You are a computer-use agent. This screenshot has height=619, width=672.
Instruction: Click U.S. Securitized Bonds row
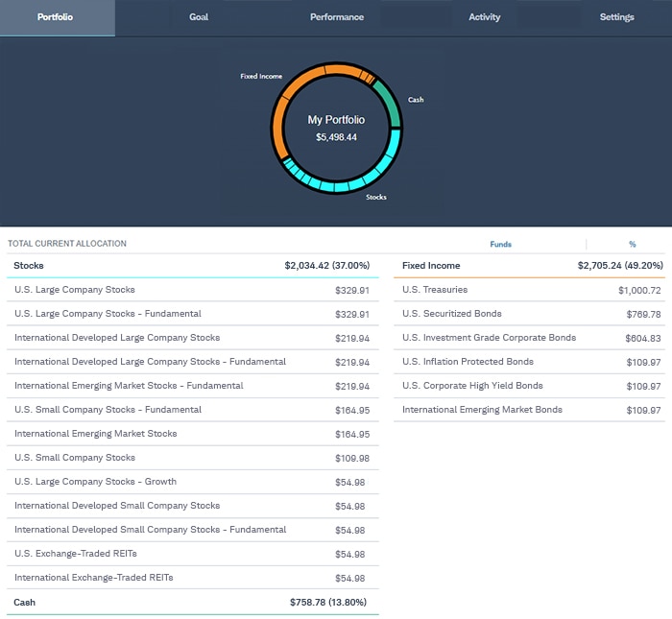529,314
